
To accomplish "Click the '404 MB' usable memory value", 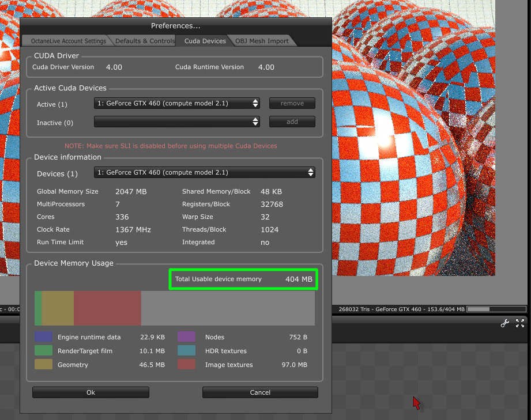I will [x=299, y=279].
